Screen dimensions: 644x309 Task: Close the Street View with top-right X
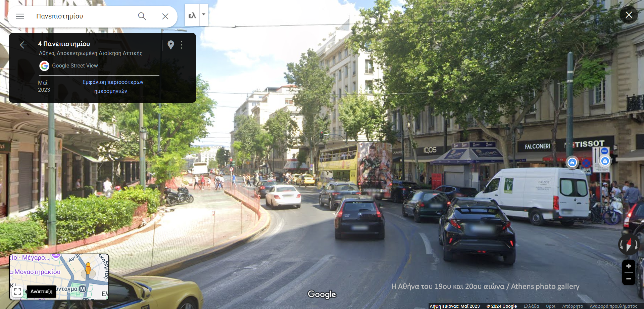pos(629,15)
